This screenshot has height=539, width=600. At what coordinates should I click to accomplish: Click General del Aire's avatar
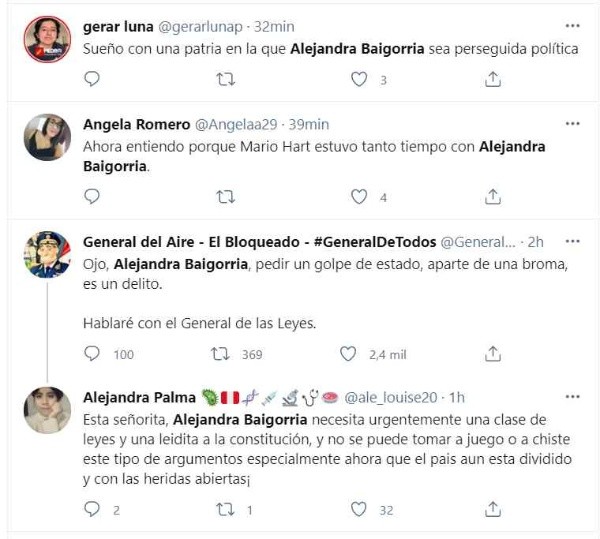pyautogui.click(x=47, y=255)
